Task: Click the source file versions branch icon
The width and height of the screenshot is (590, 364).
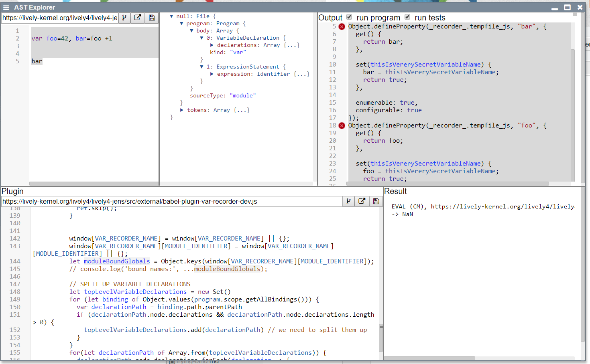Action: 124,18
